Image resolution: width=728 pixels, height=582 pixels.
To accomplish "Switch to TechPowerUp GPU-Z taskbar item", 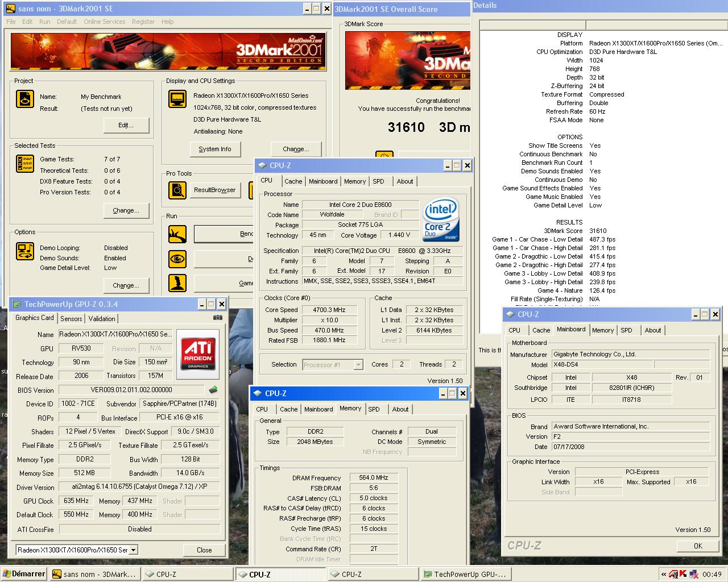I will pyautogui.click(x=465, y=574).
